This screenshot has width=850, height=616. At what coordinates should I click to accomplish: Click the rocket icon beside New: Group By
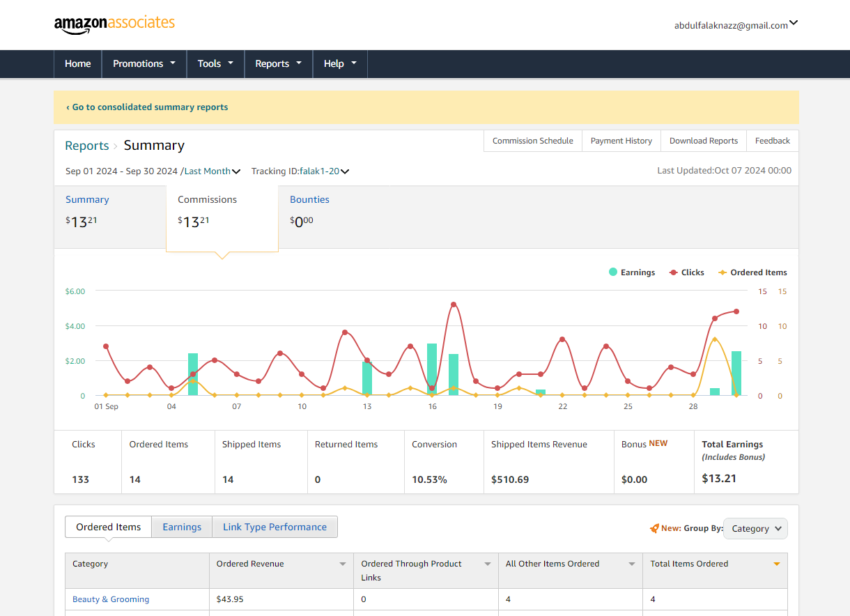click(654, 528)
